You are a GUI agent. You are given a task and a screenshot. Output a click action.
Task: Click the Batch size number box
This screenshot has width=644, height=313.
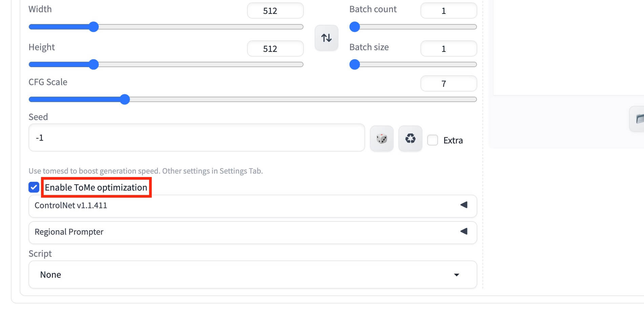coord(448,49)
